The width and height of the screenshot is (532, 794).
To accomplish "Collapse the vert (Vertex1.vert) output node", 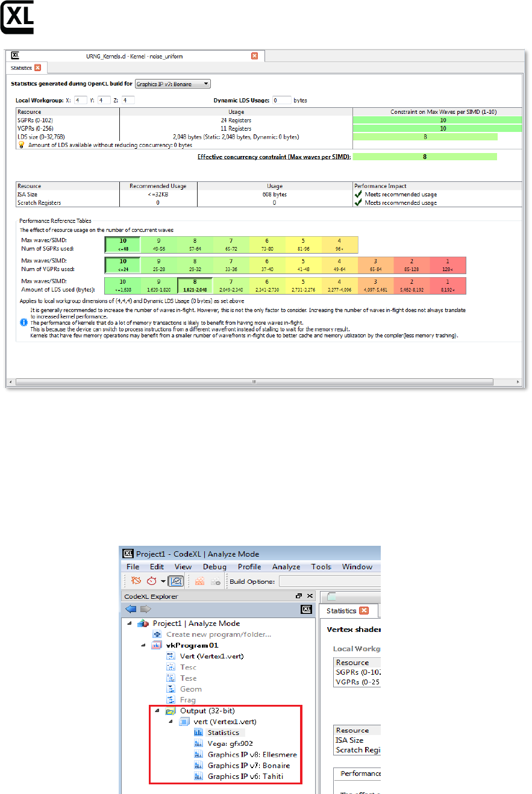I will coord(172,722).
